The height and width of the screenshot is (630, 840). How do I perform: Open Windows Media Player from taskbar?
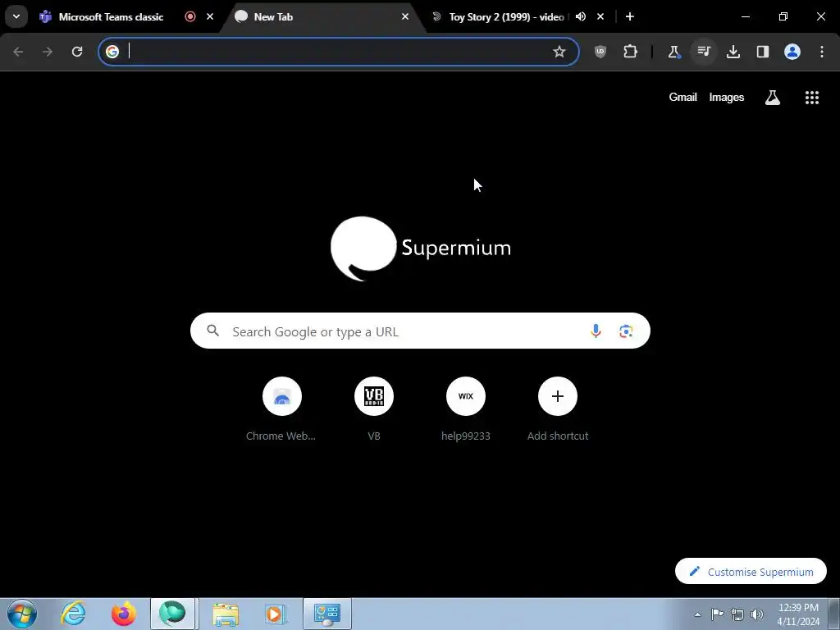(x=276, y=614)
